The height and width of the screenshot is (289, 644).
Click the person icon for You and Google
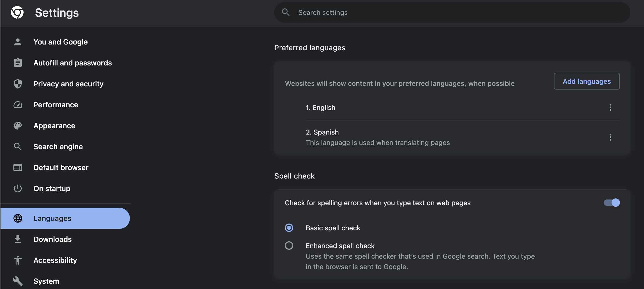[x=18, y=42]
